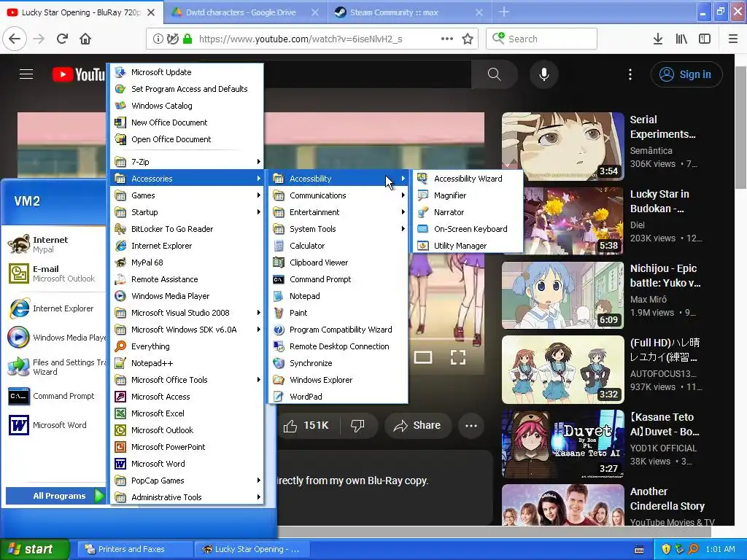Open Windows Catalog entry
The width and height of the screenshot is (747, 560).
point(187,106)
